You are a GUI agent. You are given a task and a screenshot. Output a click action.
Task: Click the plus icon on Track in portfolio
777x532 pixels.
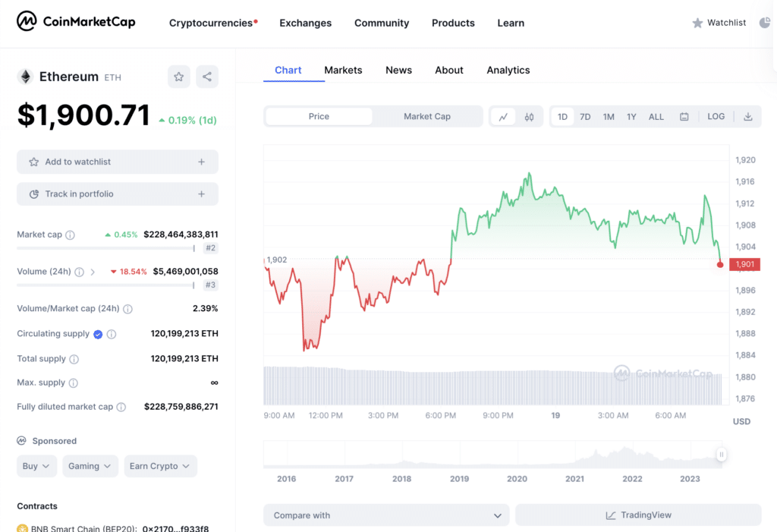(x=201, y=194)
